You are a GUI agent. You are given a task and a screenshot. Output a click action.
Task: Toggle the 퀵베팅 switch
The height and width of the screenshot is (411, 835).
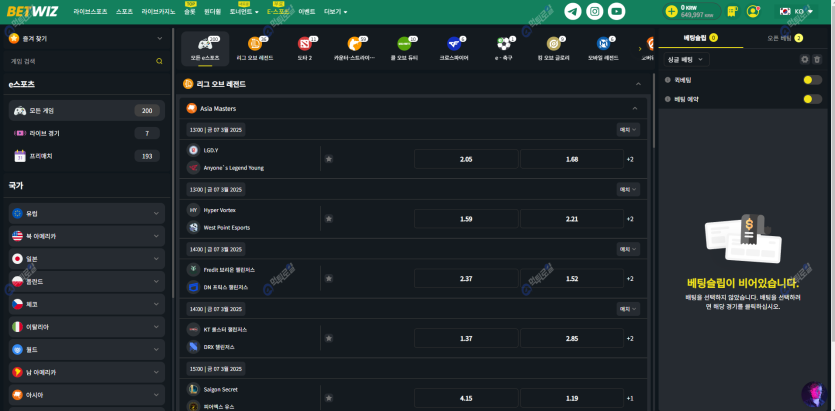point(813,80)
